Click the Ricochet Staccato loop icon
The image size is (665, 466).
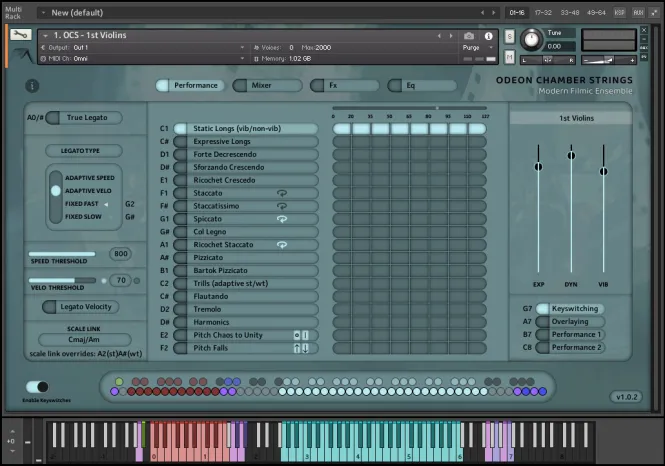pyautogui.click(x=282, y=244)
